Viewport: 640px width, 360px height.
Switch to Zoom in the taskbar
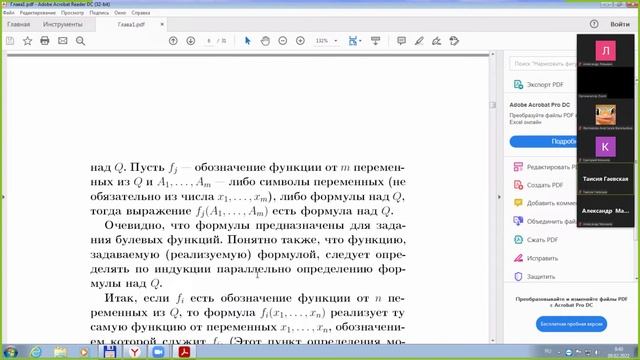point(158,352)
